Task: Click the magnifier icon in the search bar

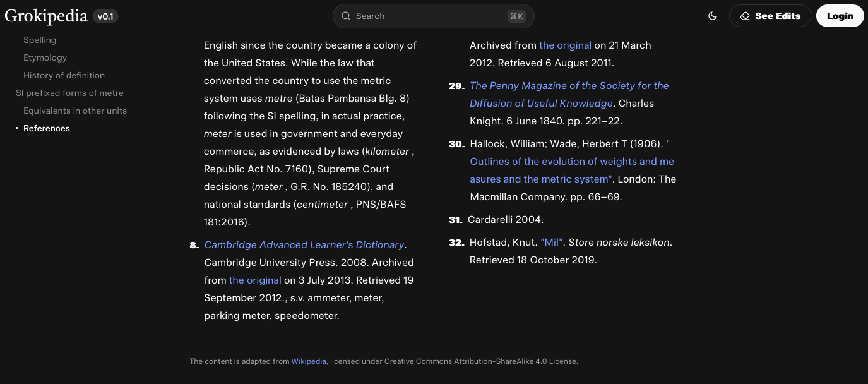Action: point(346,16)
